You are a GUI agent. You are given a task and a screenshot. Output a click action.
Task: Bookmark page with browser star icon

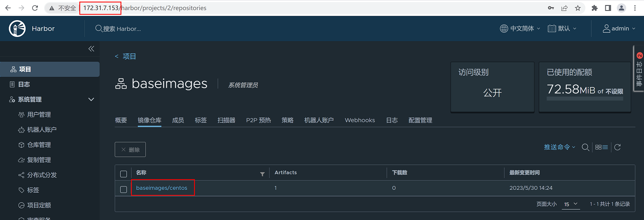pos(578,8)
